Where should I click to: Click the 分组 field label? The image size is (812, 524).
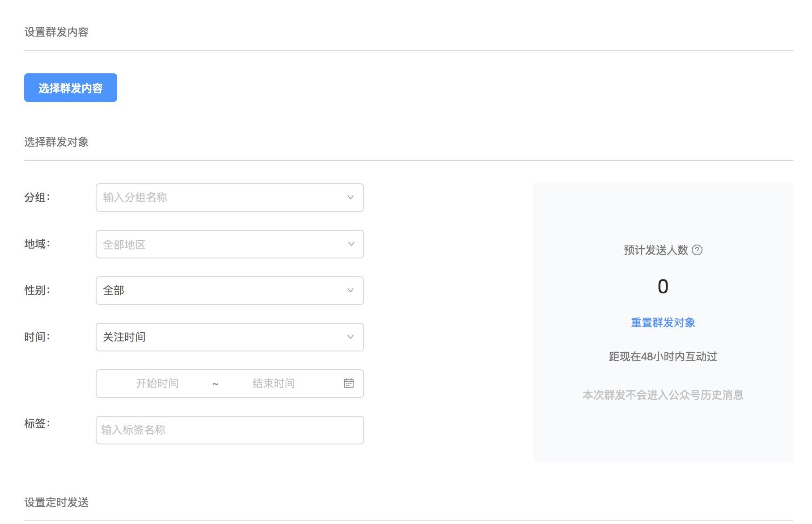click(x=37, y=198)
